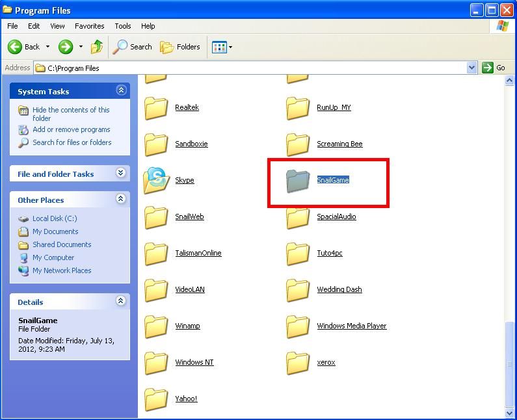517x420 pixels.
Task: Select the SnailWeb folder icon
Action: pyautogui.click(x=156, y=217)
